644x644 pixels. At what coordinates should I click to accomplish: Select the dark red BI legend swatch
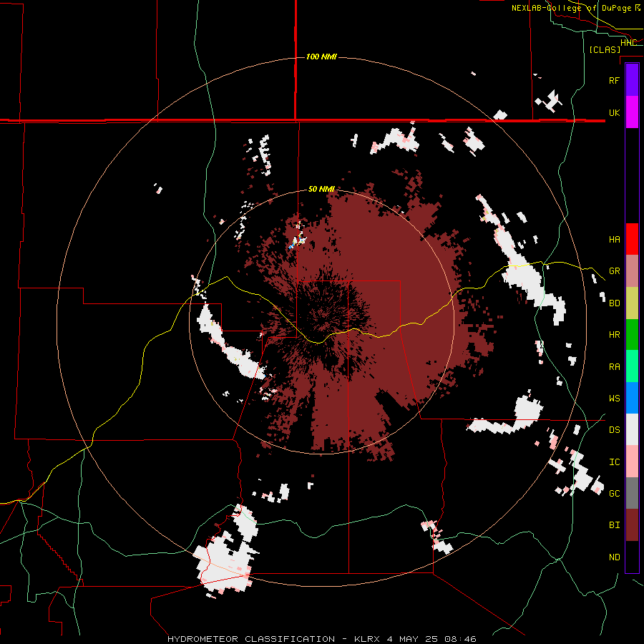(632, 525)
